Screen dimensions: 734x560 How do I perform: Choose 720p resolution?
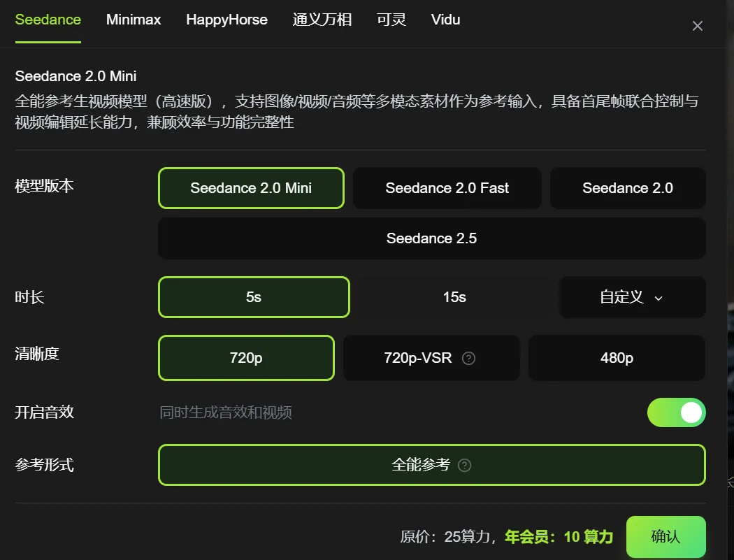[246, 358]
